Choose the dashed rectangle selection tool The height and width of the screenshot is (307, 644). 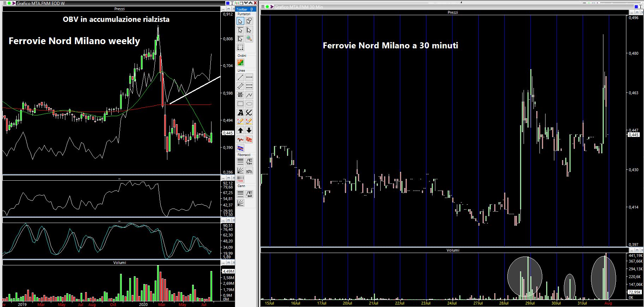[240, 47]
